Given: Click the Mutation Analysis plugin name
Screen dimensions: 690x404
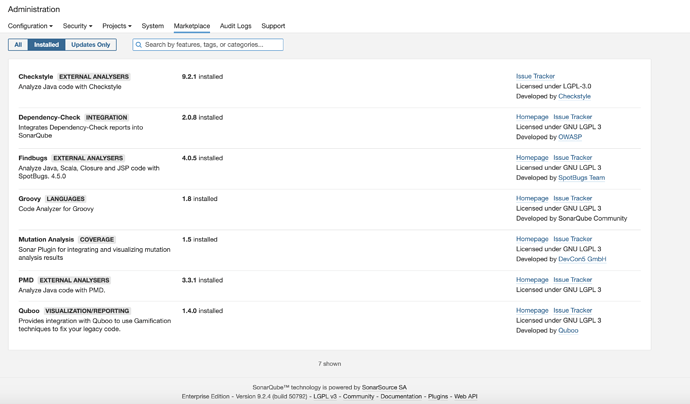Looking at the screenshot, I should [46, 239].
